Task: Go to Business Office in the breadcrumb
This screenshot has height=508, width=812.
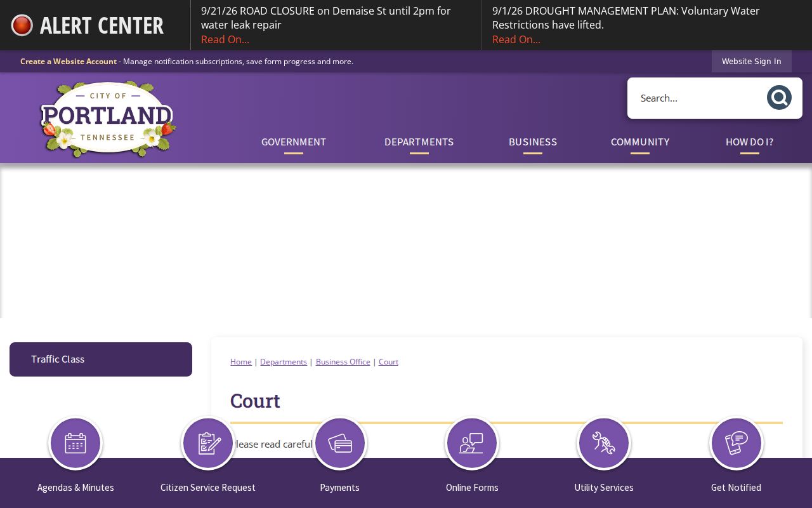Action: pos(343,362)
